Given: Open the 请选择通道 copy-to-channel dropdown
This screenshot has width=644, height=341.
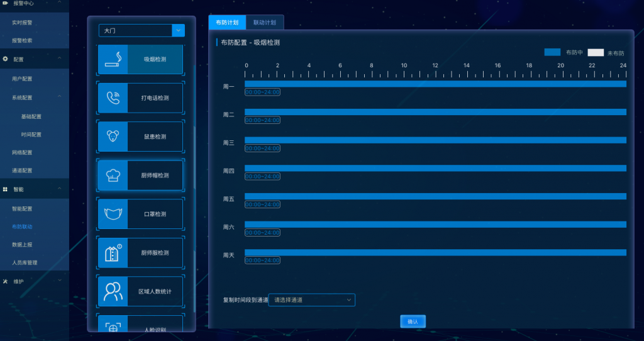Looking at the screenshot, I should tap(311, 300).
